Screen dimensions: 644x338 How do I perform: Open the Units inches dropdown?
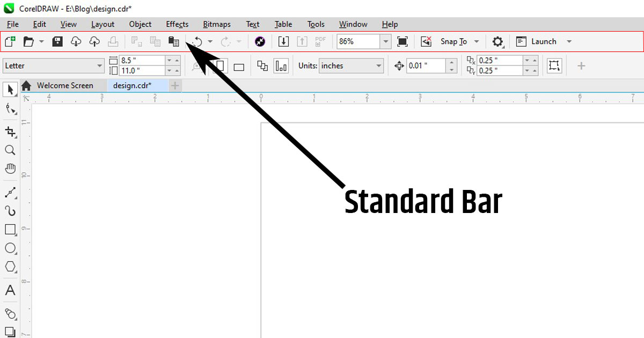tap(379, 66)
